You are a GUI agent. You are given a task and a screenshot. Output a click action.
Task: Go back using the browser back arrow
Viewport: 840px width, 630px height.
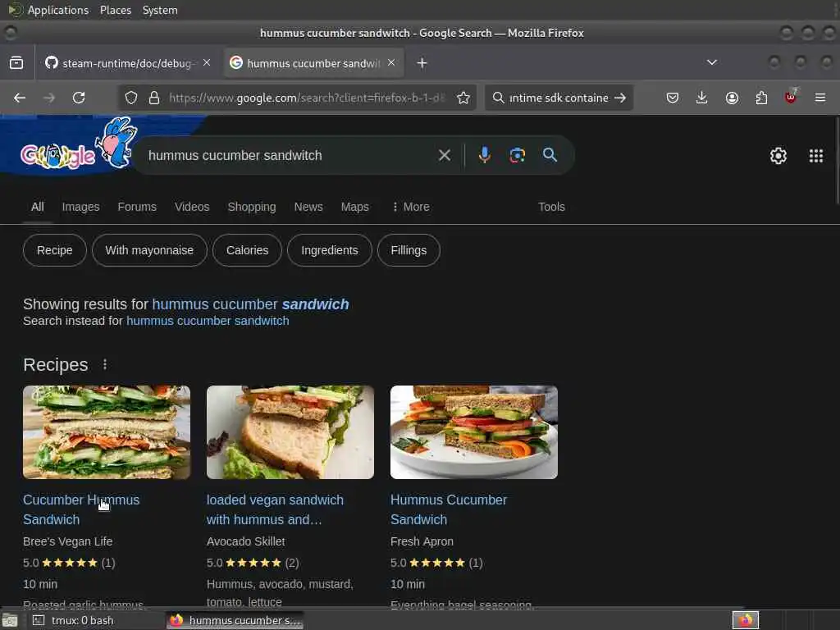pyautogui.click(x=20, y=98)
